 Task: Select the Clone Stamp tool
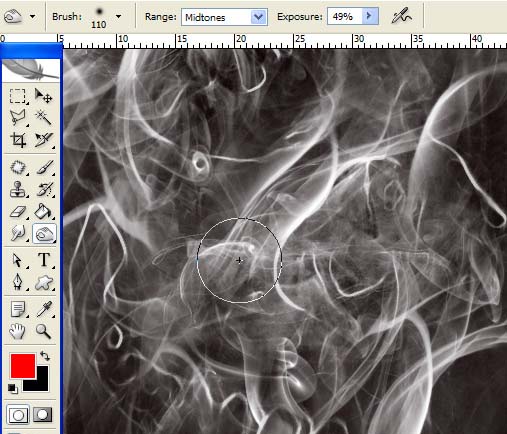click(17, 189)
